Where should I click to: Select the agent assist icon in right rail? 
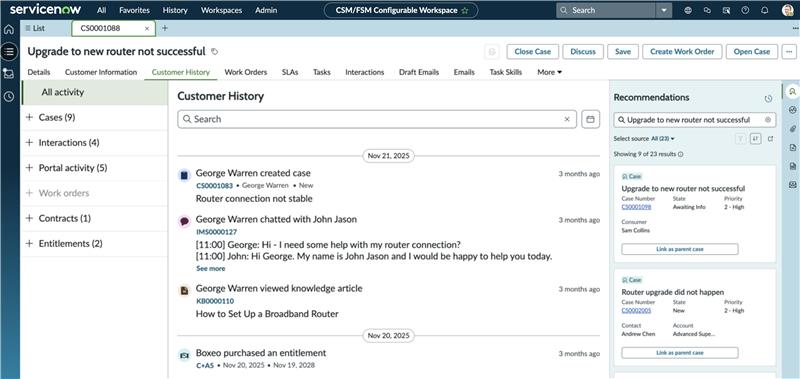click(792, 92)
